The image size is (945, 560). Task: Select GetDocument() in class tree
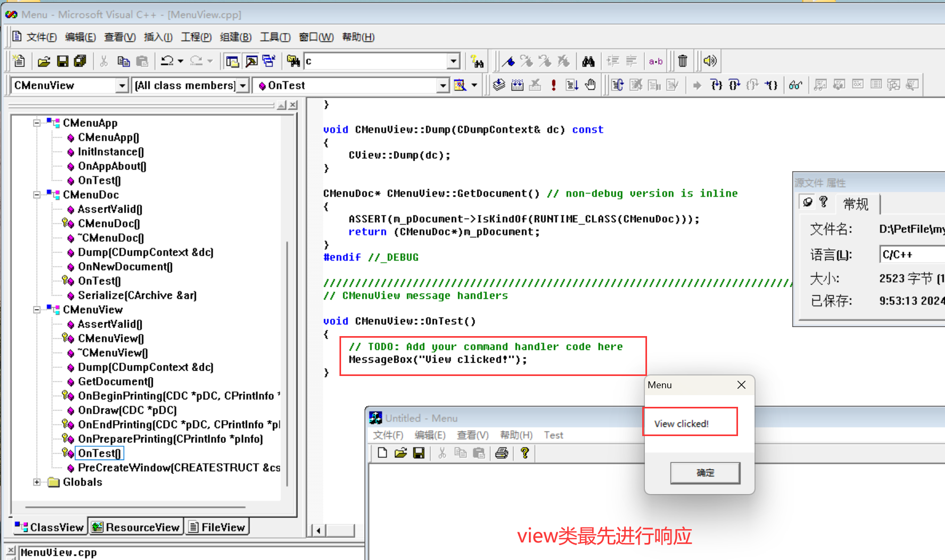pos(115,381)
